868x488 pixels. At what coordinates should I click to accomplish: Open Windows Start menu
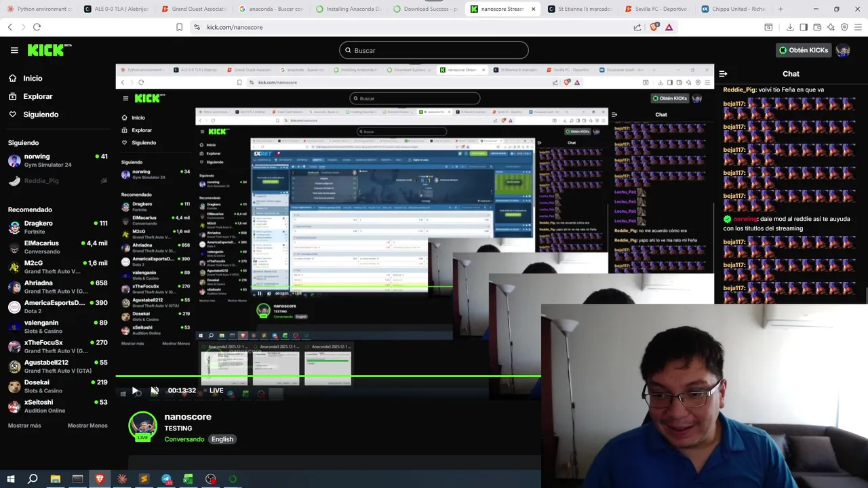10,479
